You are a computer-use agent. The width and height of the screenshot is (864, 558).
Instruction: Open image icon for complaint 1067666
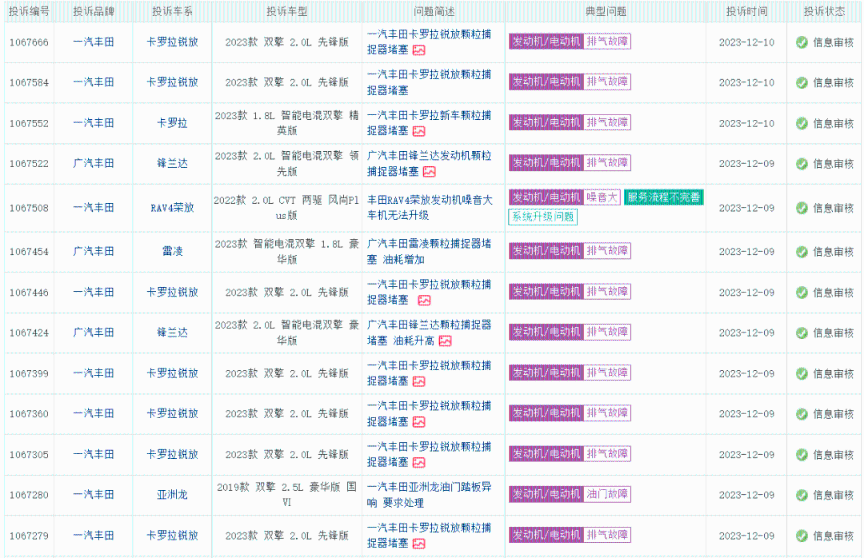(x=419, y=50)
